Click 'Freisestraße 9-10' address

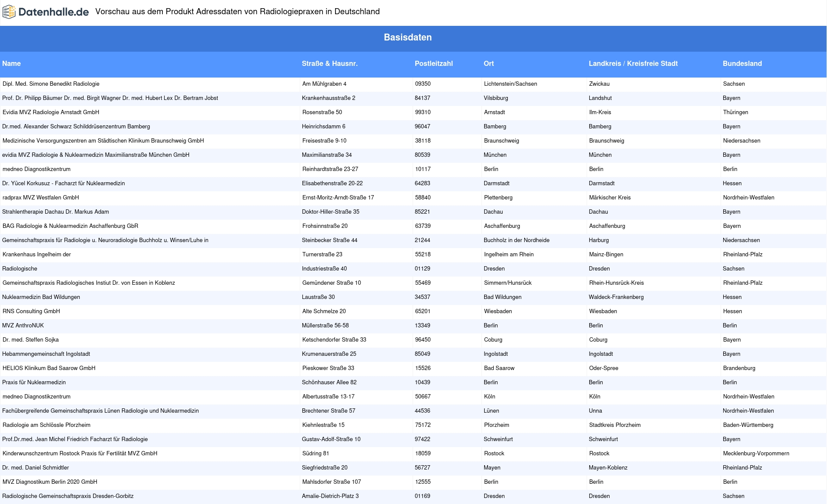pyautogui.click(x=324, y=141)
